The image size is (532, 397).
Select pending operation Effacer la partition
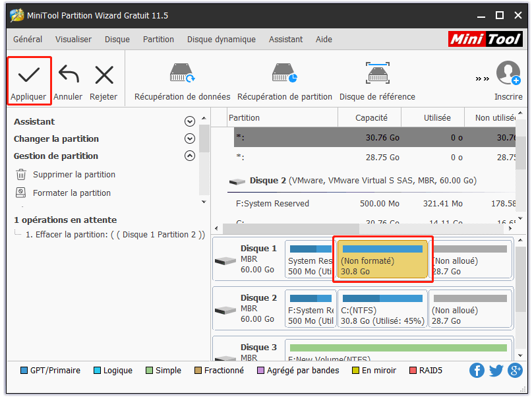[115, 235]
